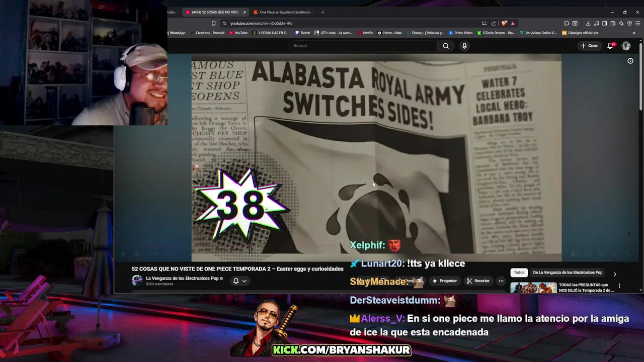Open the channel avatar of La Venganza

[137, 281]
